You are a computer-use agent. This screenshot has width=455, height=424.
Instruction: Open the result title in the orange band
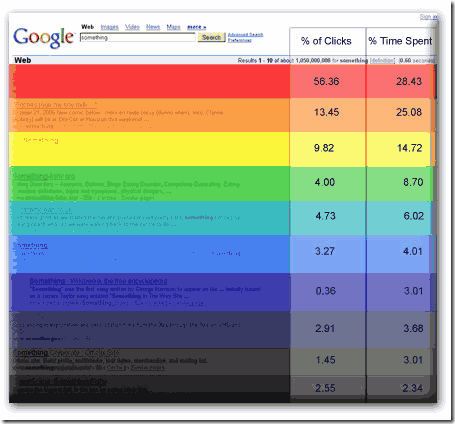coord(56,105)
